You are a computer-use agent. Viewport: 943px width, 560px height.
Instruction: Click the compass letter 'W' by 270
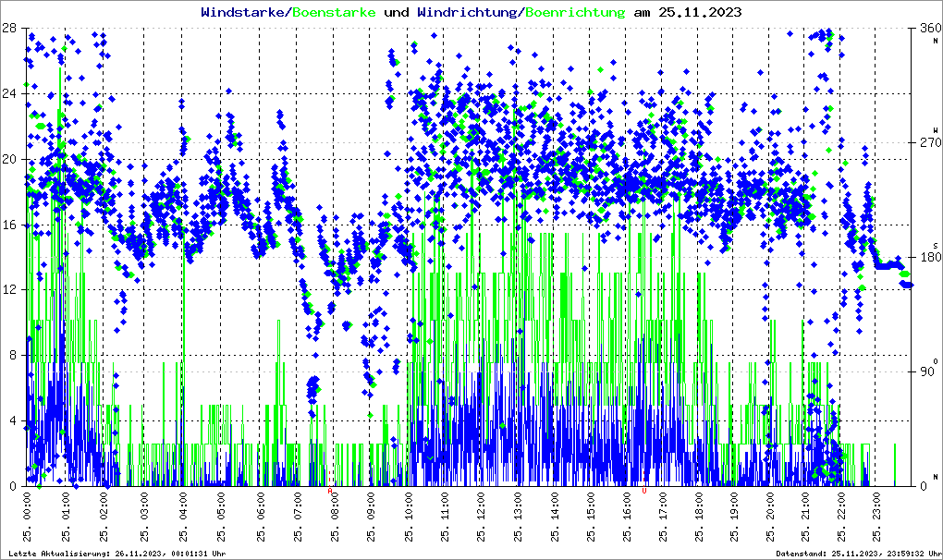(936, 129)
